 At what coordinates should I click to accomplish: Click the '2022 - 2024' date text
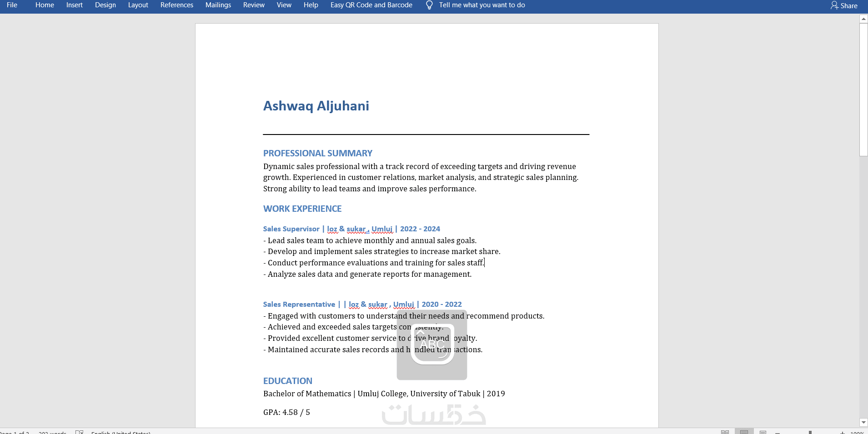click(x=420, y=229)
